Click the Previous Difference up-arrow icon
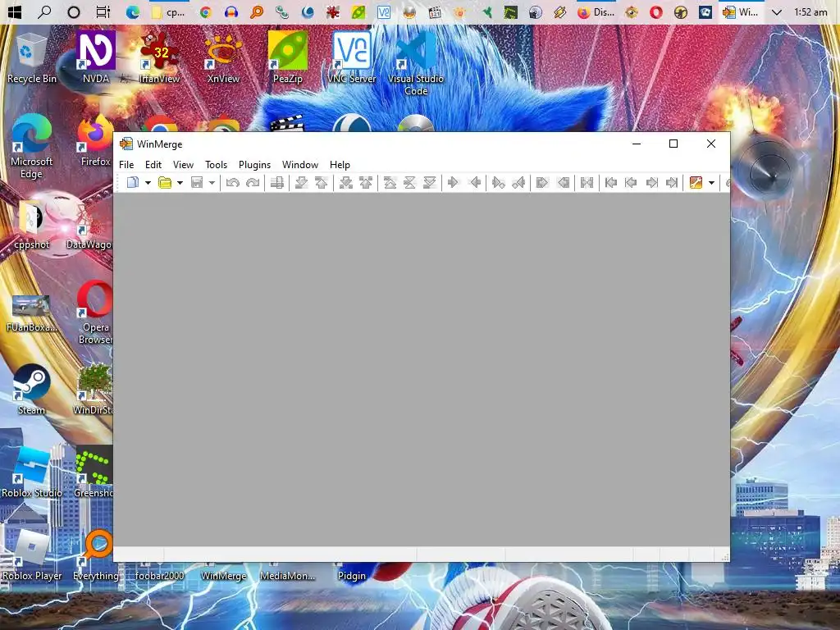Viewport: 840px width, 630px height. pyautogui.click(x=322, y=183)
